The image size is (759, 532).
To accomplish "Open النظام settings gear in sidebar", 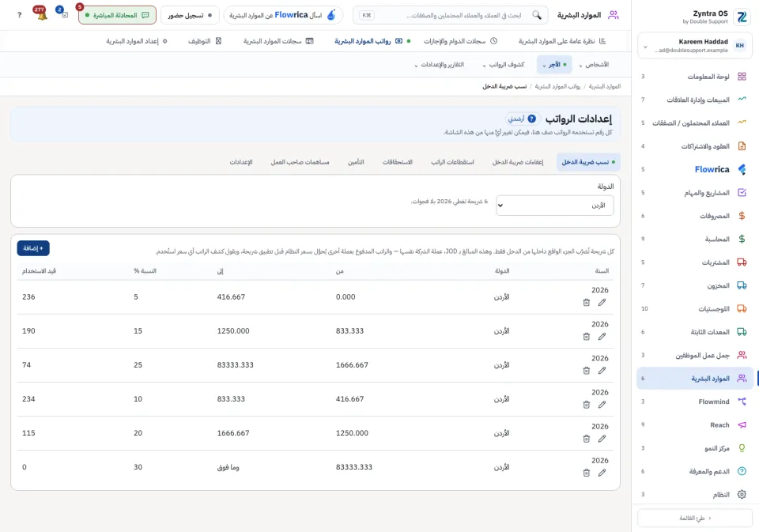I will click(695, 495).
